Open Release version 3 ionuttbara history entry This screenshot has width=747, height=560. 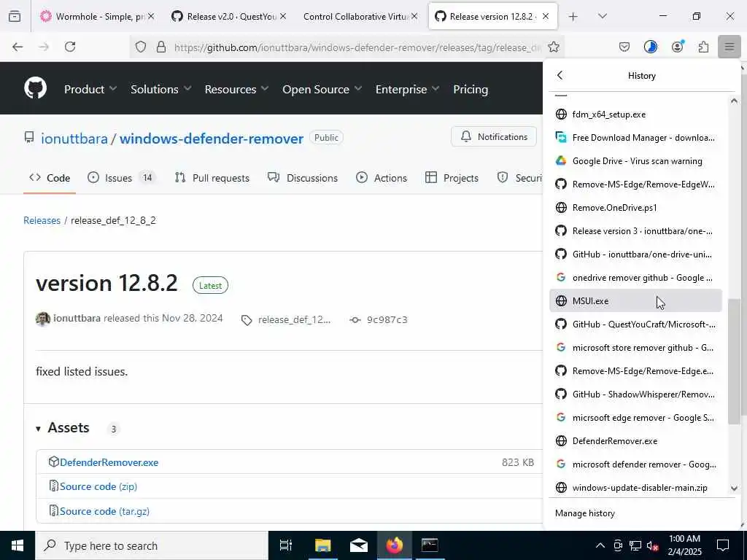tap(635, 231)
